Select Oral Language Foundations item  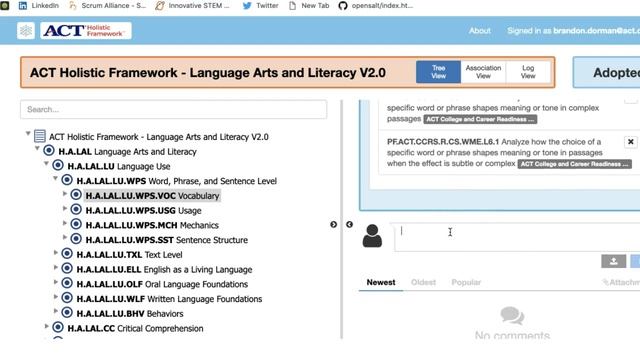pos(162,284)
